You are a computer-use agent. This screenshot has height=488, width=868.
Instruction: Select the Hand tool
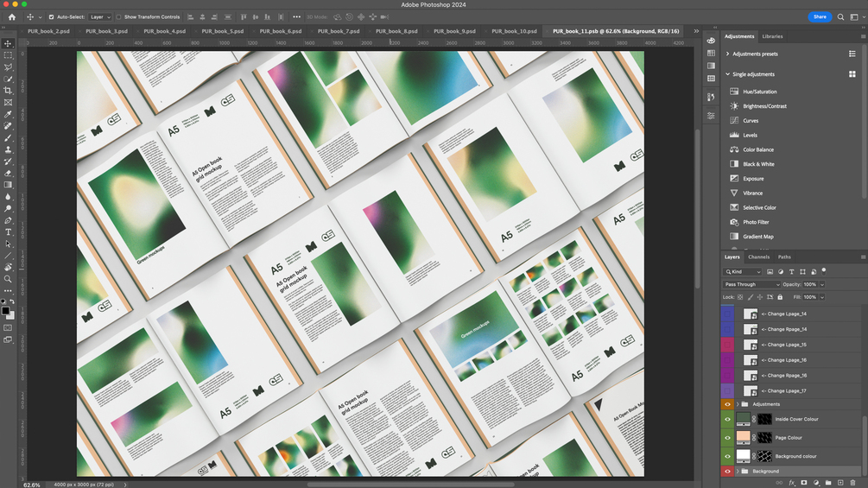click(x=8, y=267)
